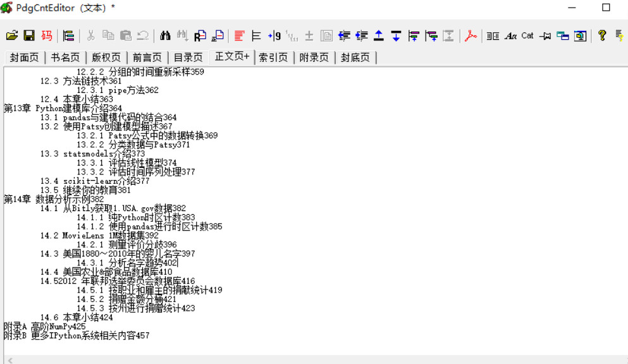Click the screen capture preview icon
The height and width of the screenshot is (364, 628).
[581, 35]
